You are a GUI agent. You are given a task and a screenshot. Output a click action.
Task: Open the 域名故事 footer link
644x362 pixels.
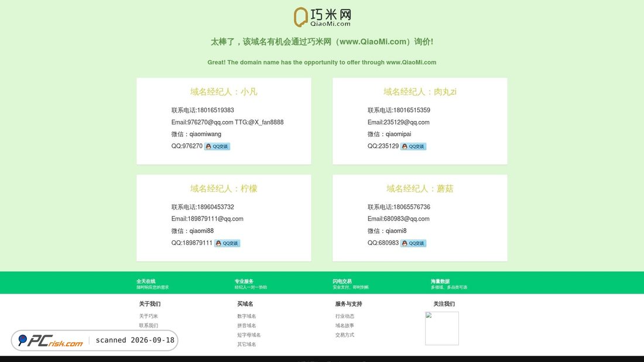(345, 326)
